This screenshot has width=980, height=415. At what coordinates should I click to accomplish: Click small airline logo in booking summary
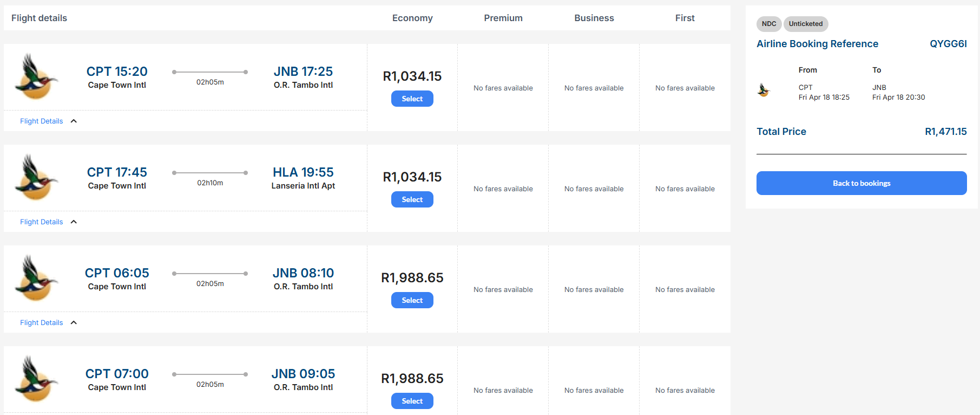[x=764, y=90]
